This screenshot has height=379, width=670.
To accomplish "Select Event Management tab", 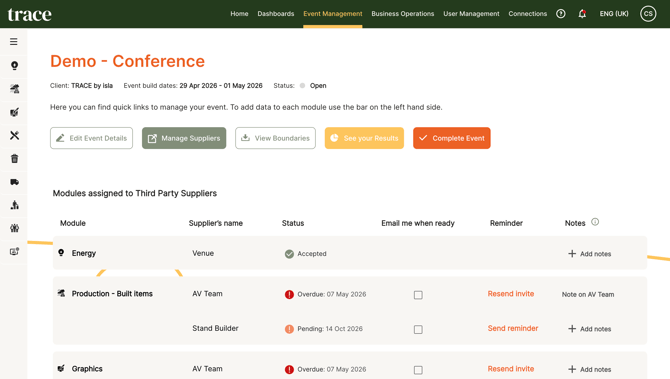I will click(332, 14).
